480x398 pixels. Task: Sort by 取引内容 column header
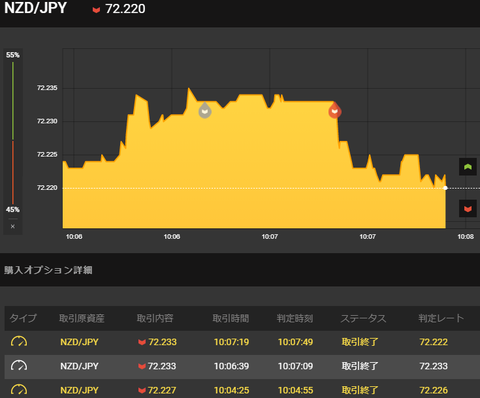pos(155,318)
